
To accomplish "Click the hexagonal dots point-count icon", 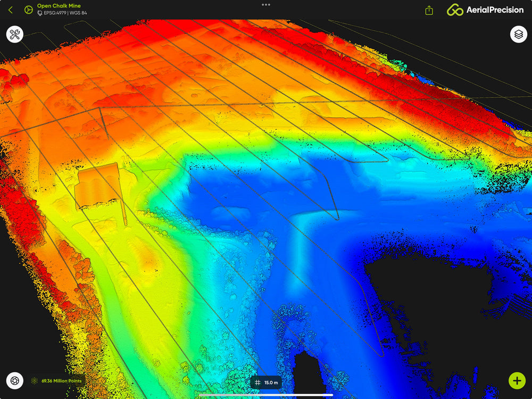I will [x=34, y=381].
